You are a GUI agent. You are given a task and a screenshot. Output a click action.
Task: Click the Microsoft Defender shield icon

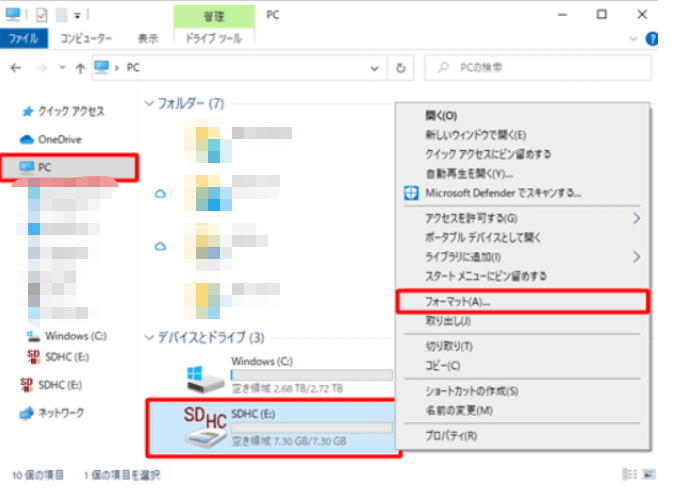(411, 193)
